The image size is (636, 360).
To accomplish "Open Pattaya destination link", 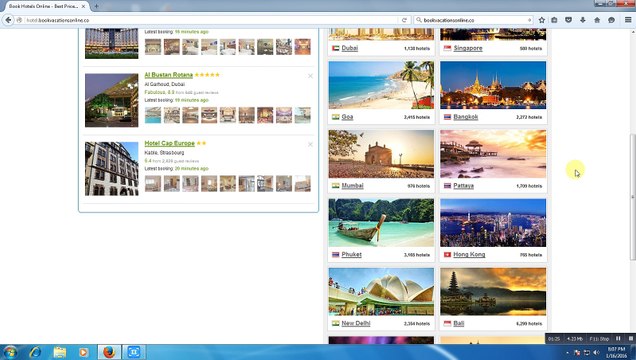I will pyautogui.click(x=464, y=186).
